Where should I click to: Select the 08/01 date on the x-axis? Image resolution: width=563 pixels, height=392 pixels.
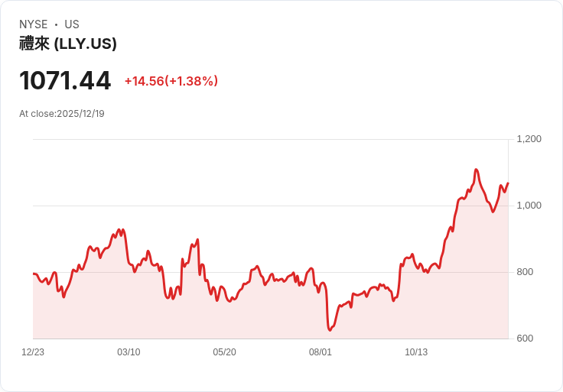(x=321, y=352)
